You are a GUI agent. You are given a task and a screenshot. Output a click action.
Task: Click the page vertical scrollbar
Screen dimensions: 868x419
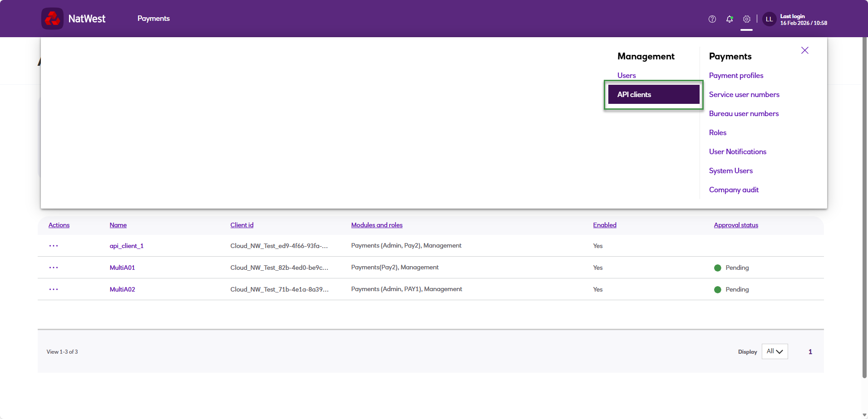tap(864, 208)
